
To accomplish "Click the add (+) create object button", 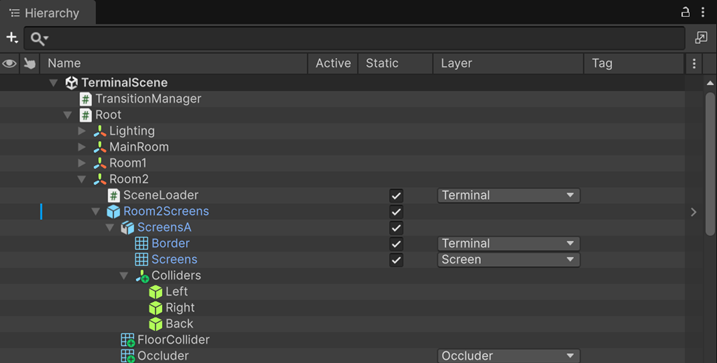I will tap(12, 37).
